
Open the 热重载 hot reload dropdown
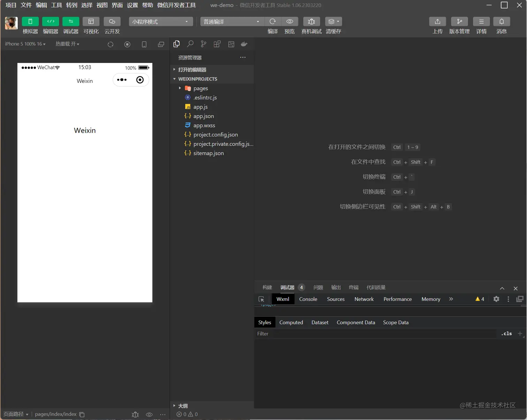(x=67, y=44)
